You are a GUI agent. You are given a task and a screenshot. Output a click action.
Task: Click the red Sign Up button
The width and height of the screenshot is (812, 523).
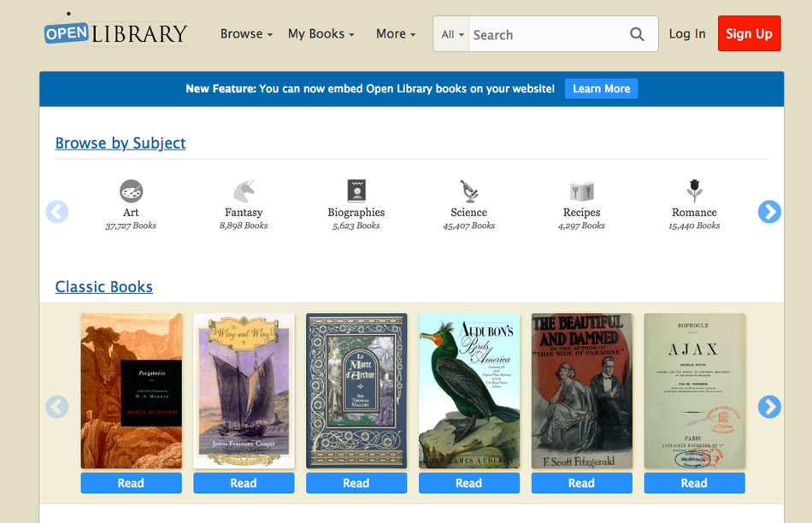(x=749, y=33)
